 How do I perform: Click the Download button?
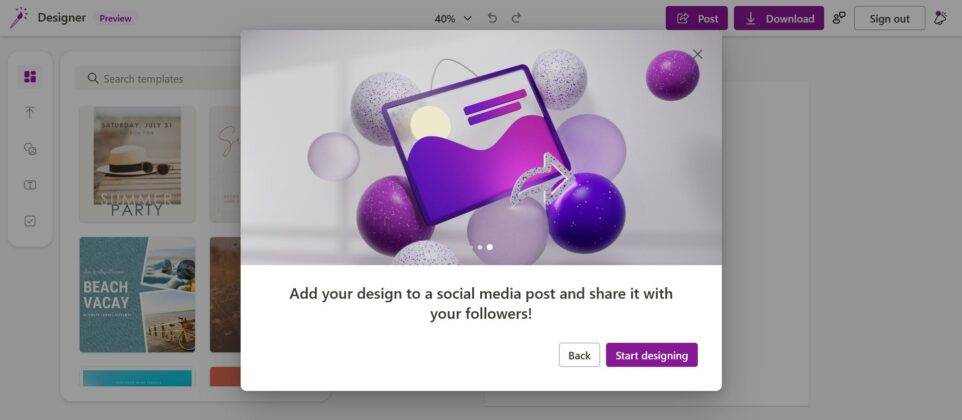(779, 18)
